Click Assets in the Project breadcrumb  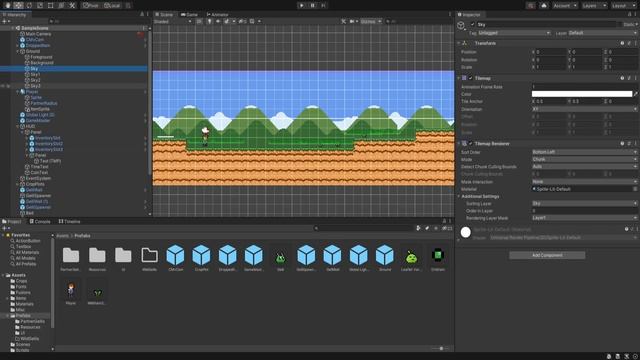tap(62, 236)
